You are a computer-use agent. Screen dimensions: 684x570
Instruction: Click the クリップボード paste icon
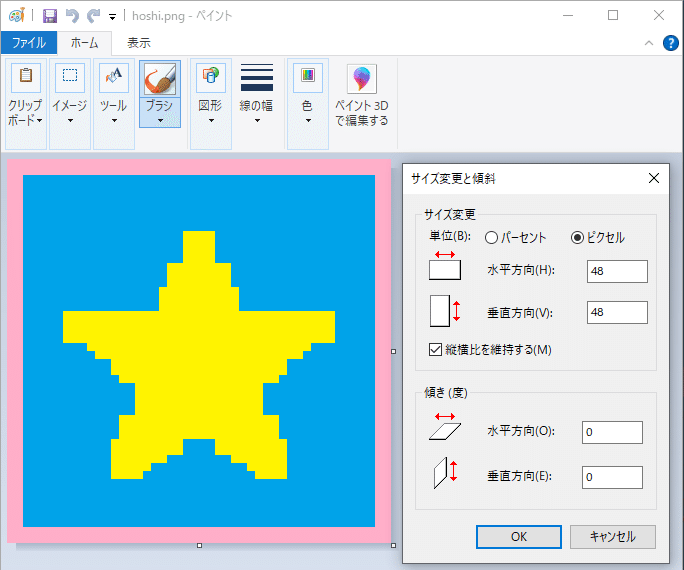[x=26, y=78]
